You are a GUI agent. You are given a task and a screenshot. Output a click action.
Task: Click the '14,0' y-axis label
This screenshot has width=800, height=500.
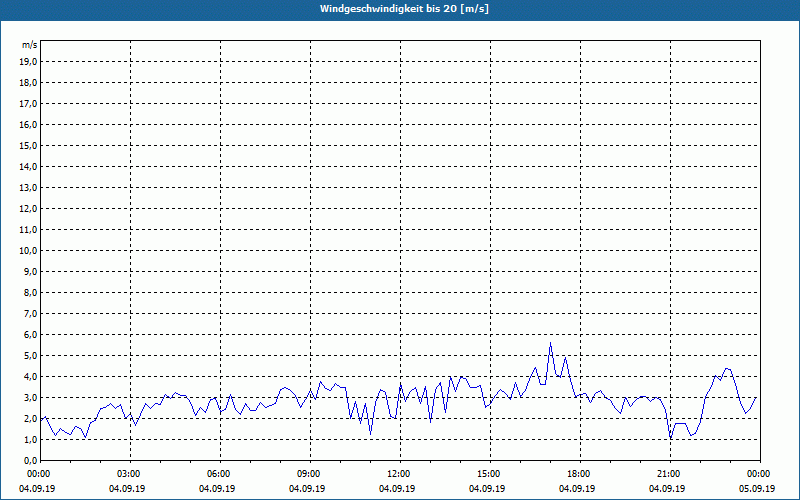pyautogui.click(x=29, y=166)
